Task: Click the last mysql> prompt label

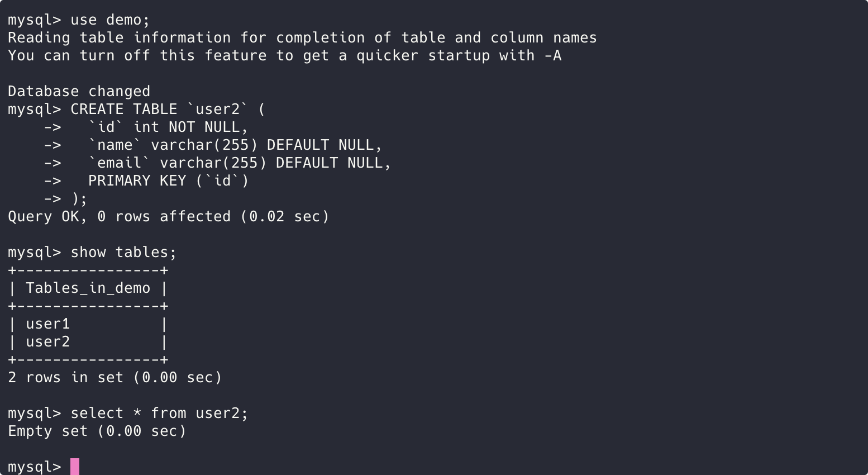Action: (35, 467)
